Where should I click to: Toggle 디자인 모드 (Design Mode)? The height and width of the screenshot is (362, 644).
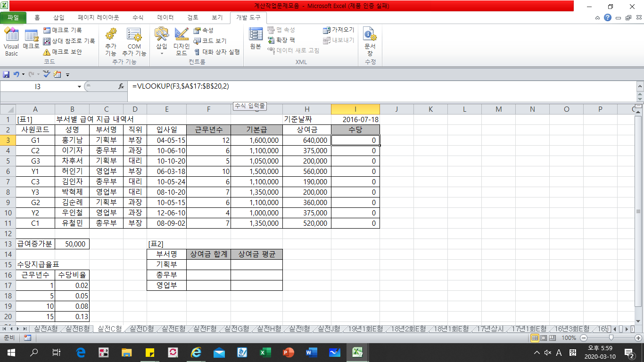pyautogui.click(x=182, y=41)
